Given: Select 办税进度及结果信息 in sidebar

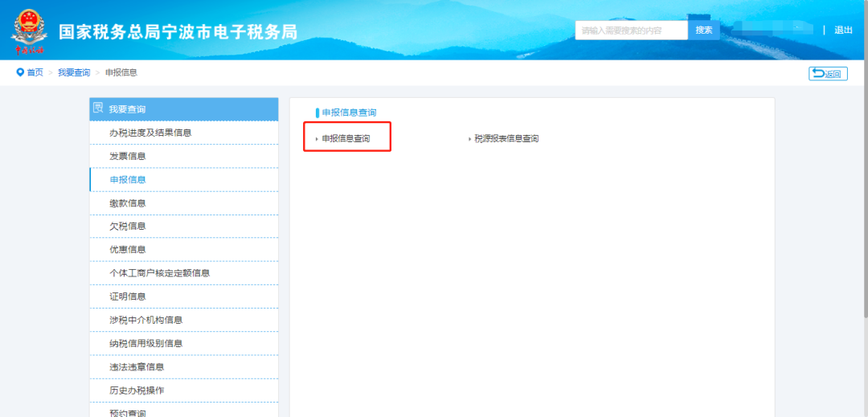Looking at the screenshot, I should pyautogui.click(x=184, y=133).
